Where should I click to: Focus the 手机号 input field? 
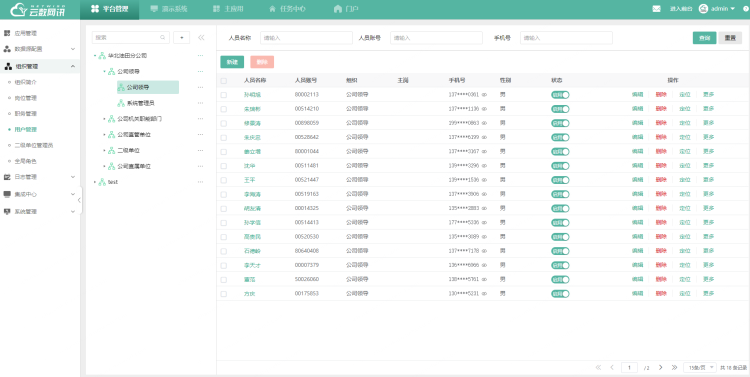pyautogui.click(x=566, y=38)
